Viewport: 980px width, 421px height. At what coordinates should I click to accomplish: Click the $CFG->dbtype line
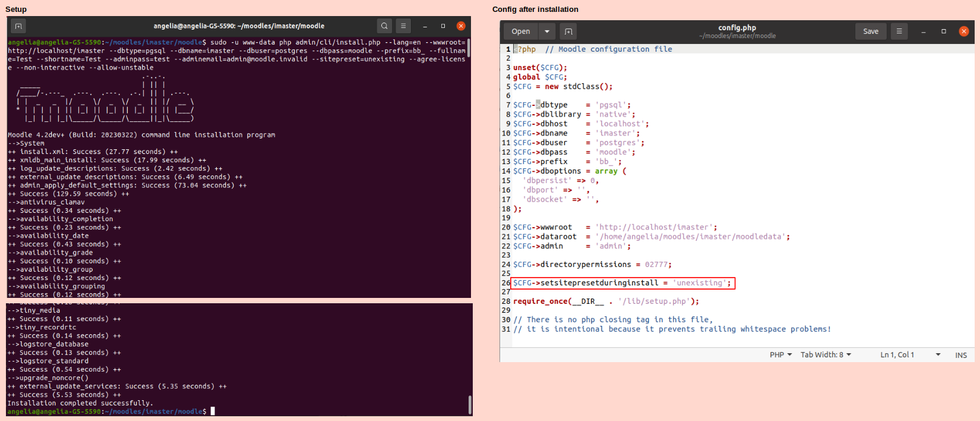click(572, 105)
